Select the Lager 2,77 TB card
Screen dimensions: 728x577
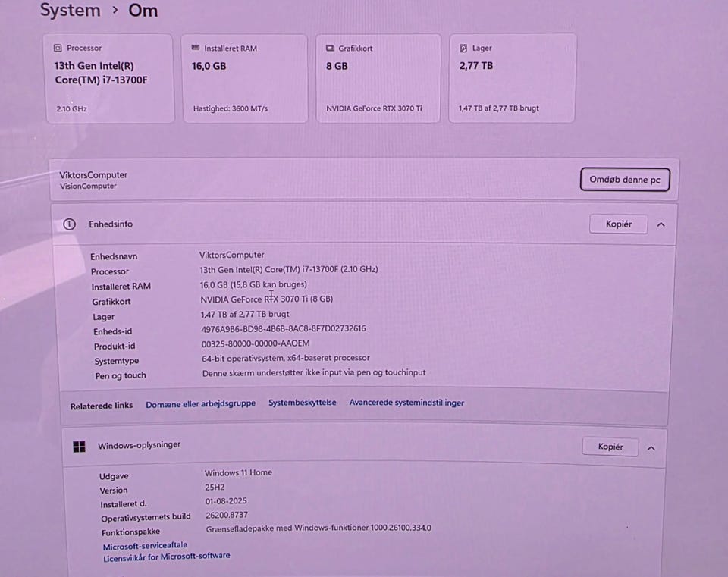512,78
